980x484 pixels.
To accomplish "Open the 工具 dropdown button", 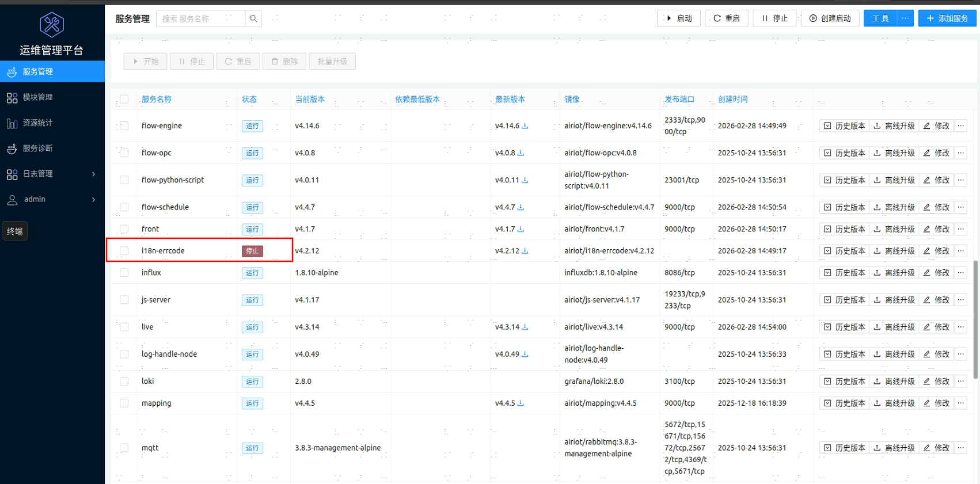I will (880, 18).
